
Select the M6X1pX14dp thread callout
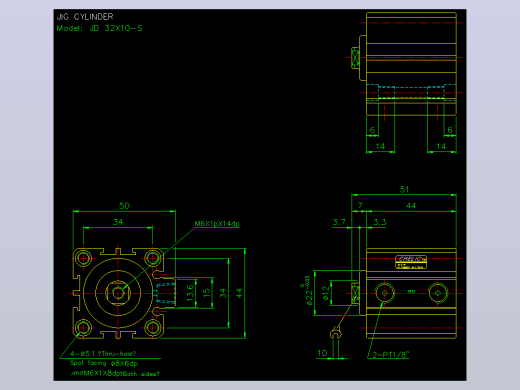click(x=217, y=224)
